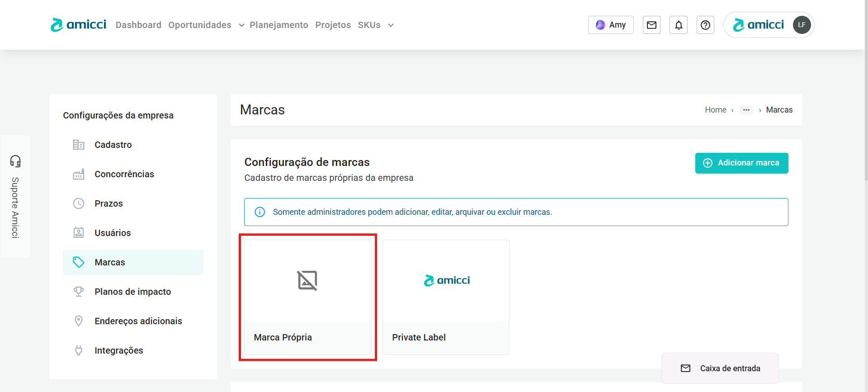The image size is (868, 392).
Task: Expand the Oportunidades dropdown chevron
Action: pyautogui.click(x=241, y=25)
